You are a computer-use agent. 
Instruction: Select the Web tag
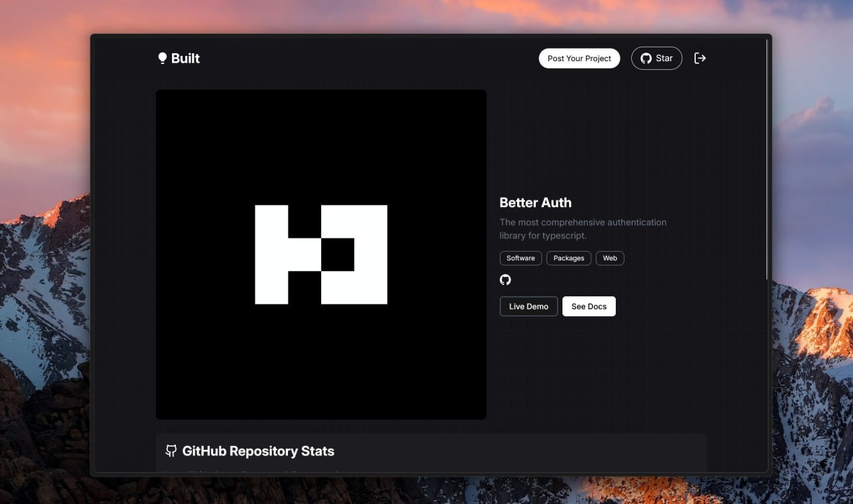pos(610,258)
